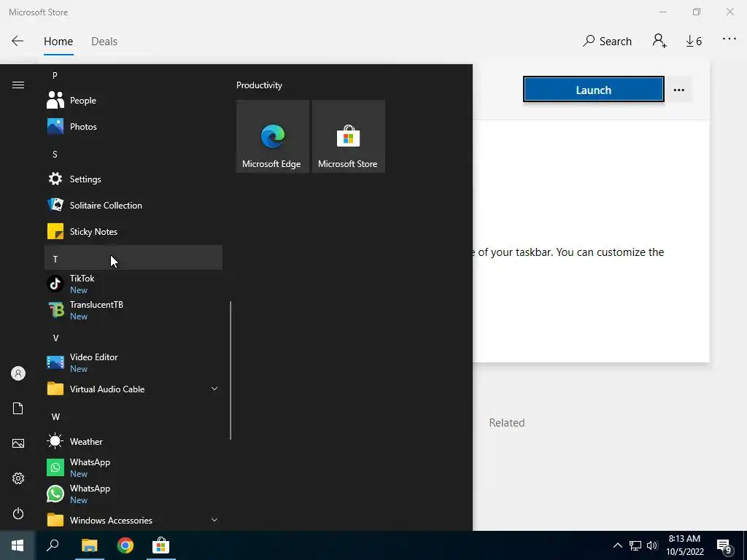Click the taskbar clock showing 8:13 AM
Viewport: 747px width, 560px height.
(684, 545)
